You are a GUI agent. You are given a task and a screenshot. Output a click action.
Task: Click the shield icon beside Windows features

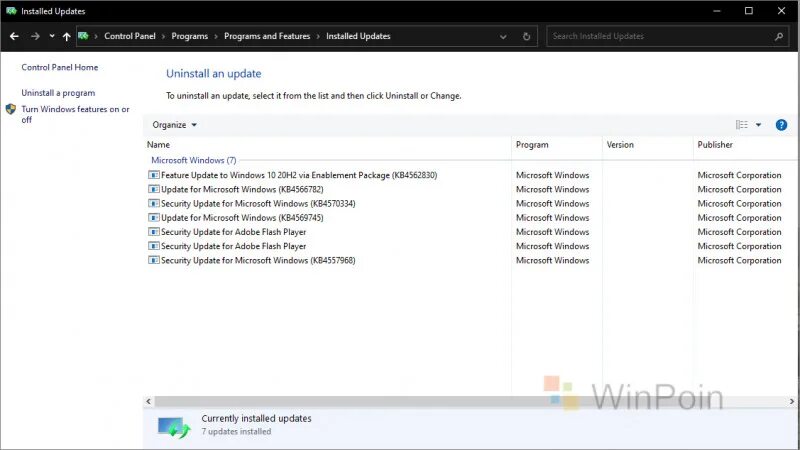[11, 109]
